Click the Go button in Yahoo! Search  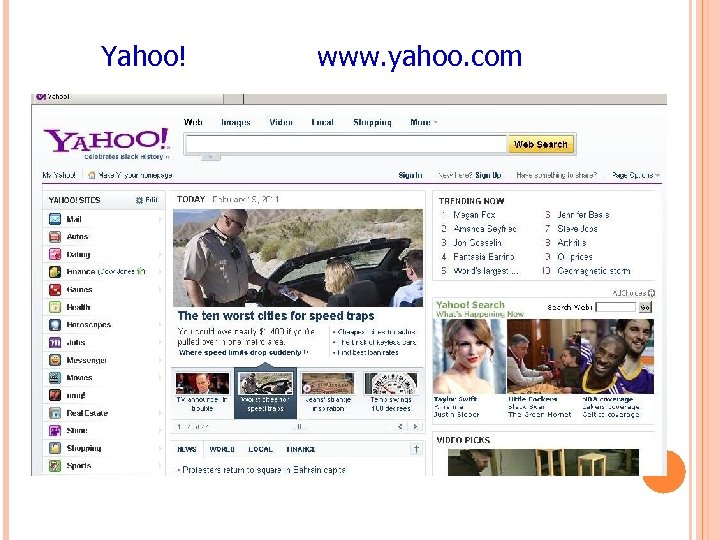pos(645,307)
